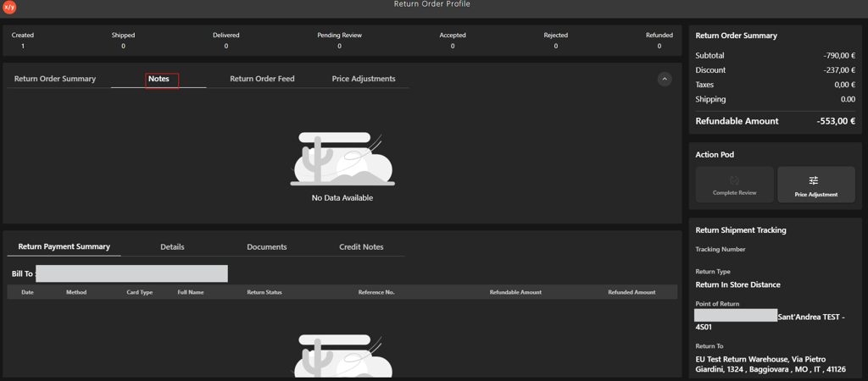Click the Price Adjustment sliders icon
The image size is (868, 381).
point(813,180)
